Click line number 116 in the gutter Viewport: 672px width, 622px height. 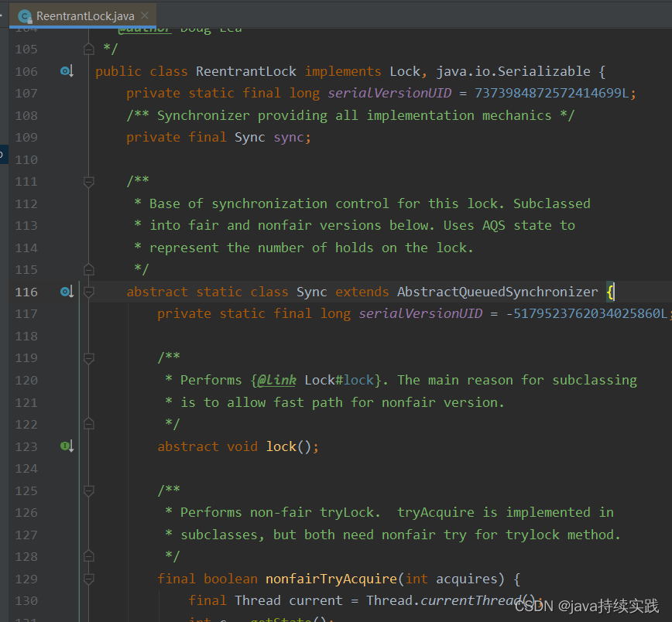coord(26,292)
